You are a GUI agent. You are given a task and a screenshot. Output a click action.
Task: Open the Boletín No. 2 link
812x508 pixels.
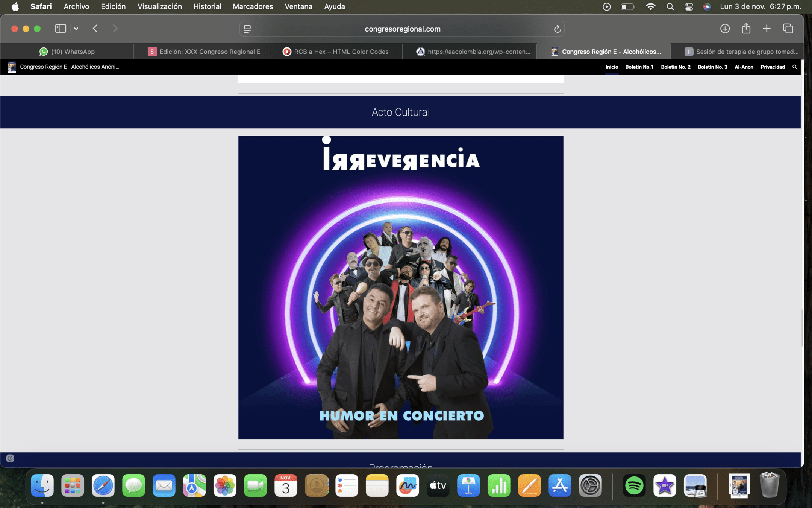676,67
